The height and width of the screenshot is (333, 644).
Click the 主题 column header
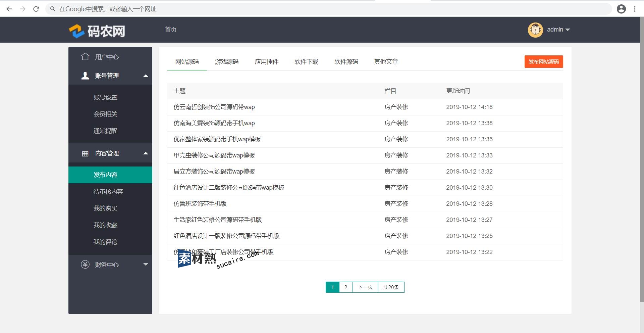tap(179, 91)
